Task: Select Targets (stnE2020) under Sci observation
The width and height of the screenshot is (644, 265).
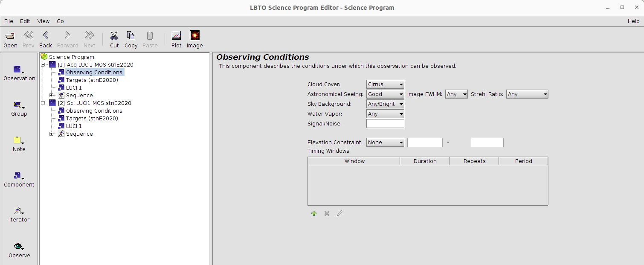Action: click(92, 119)
